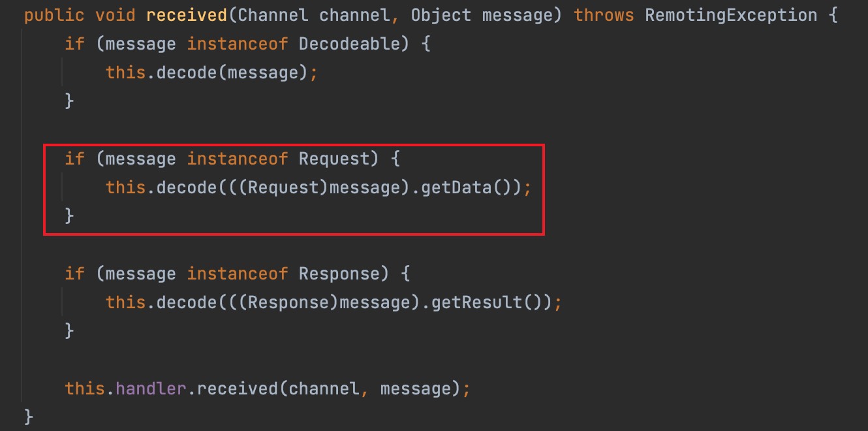Click the Object parameter type in signature

coord(441,15)
